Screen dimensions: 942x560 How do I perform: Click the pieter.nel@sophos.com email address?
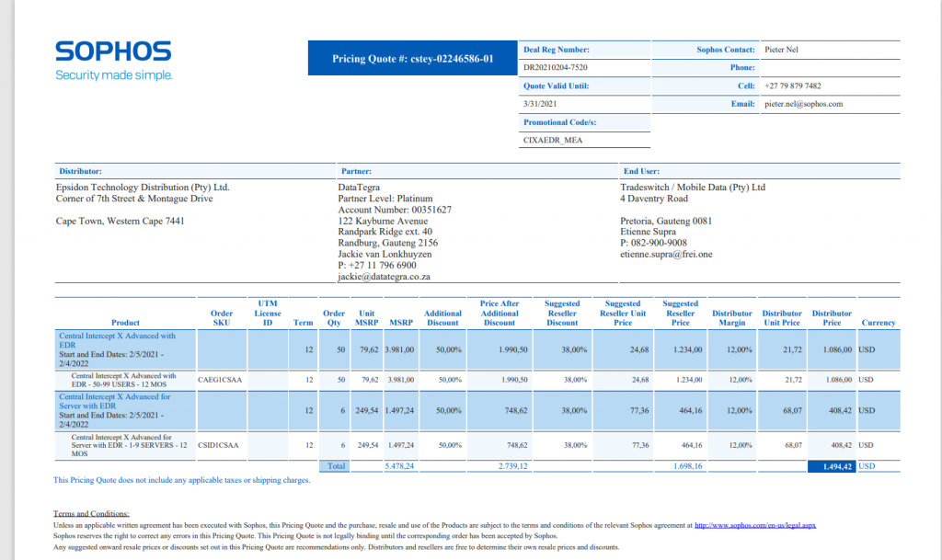pos(803,104)
